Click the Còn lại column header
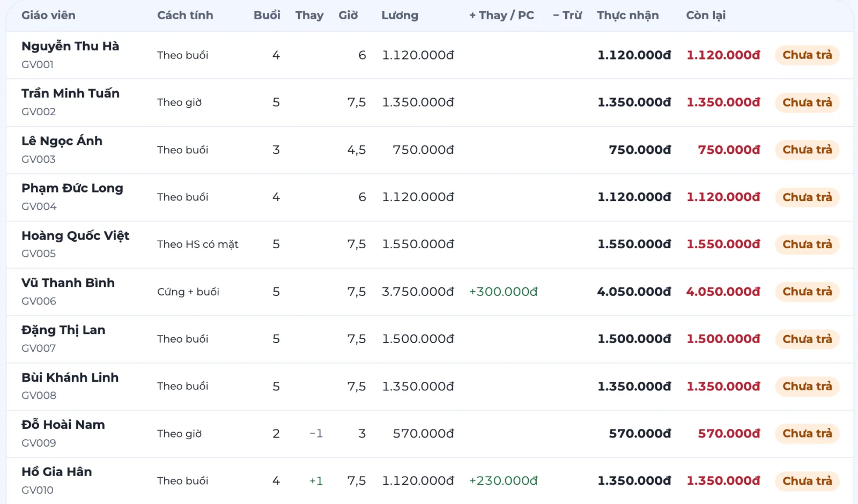Image resolution: width=858 pixels, height=504 pixels. coord(706,16)
